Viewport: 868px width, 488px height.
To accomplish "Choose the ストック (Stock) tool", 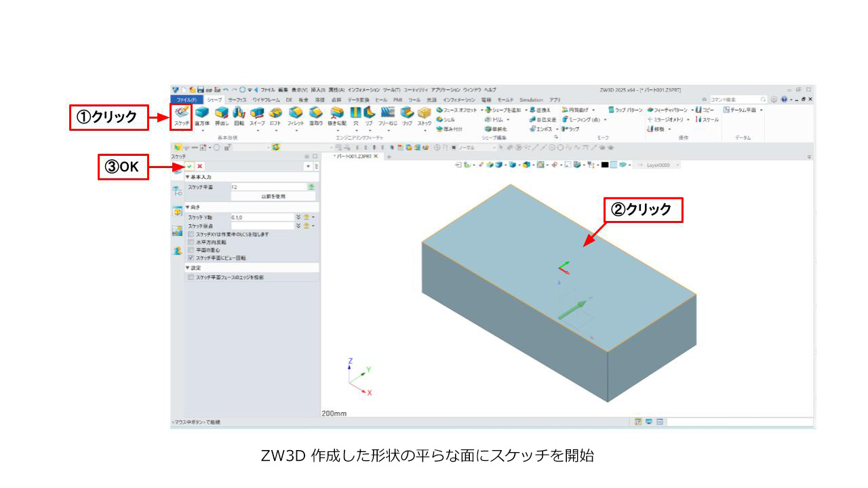I will tap(425, 117).
